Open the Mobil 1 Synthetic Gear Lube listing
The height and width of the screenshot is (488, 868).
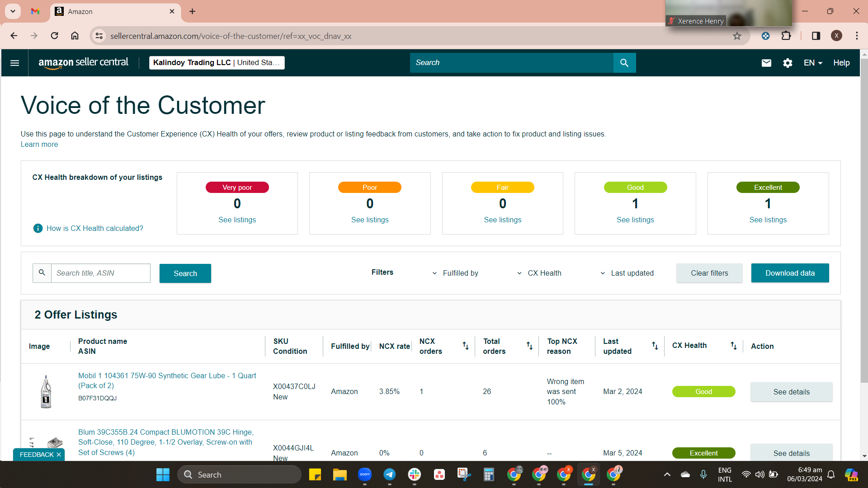coord(167,380)
